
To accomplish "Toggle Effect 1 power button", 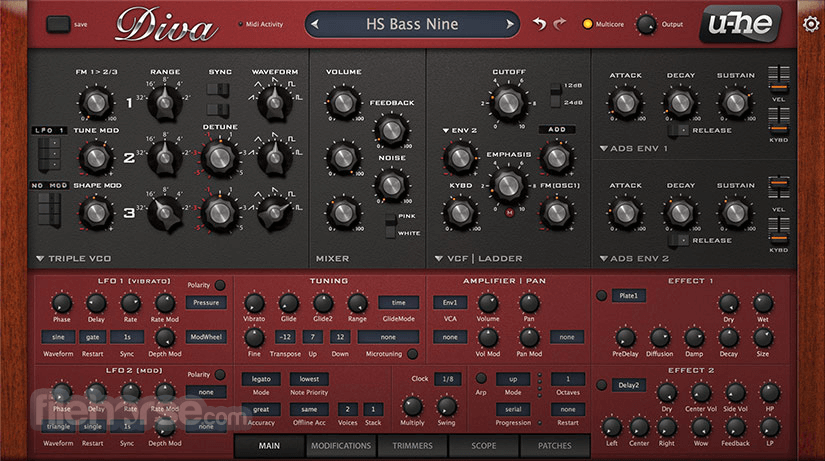I will 601,296.
